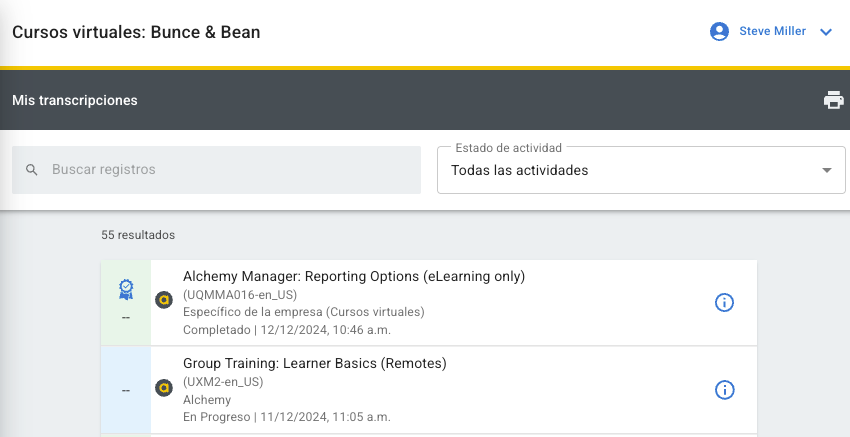Show info for Group Training: Learner Basics

[x=725, y=390]
